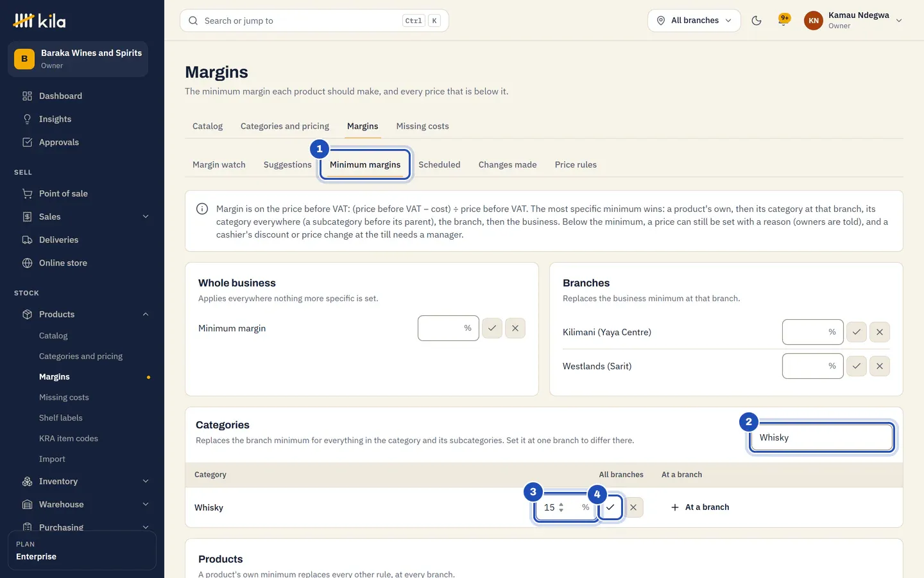This screenshot has height=578, width=924.
Task: Click the Whisky category filter field
Action: click(x=821, y=437)
